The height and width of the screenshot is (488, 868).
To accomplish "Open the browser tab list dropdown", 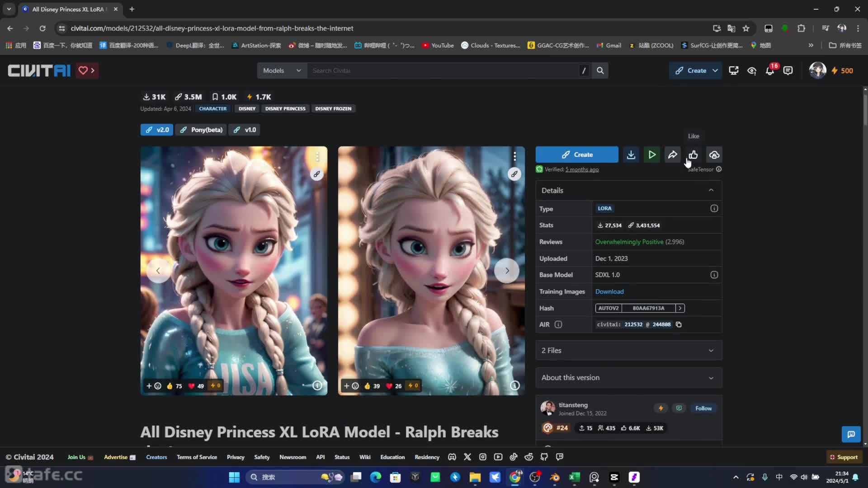I will coord(9,9).
